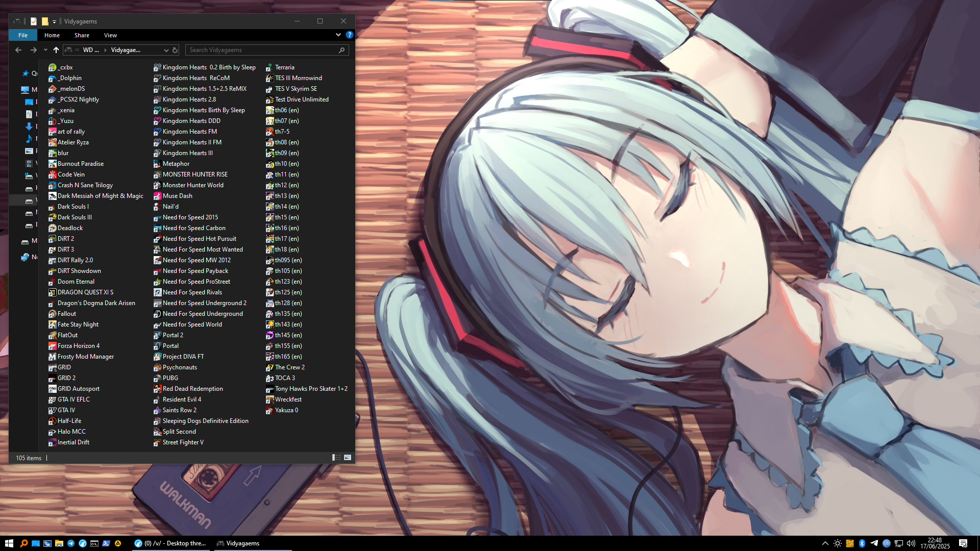Select the Red Dead Redemption icon
Viewport: 980px width, 551px height.
tap(157, 389)
